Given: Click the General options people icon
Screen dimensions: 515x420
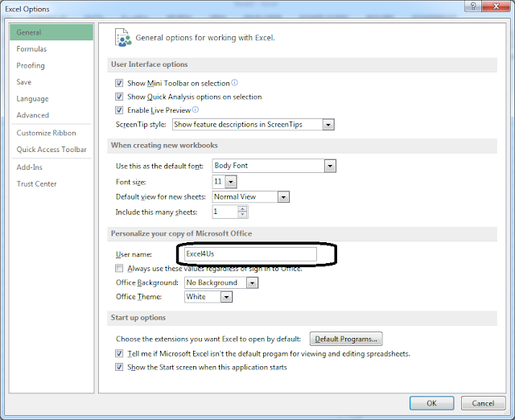Looking at the screenshot, I should pyautogui.click(x=123, y=38).
